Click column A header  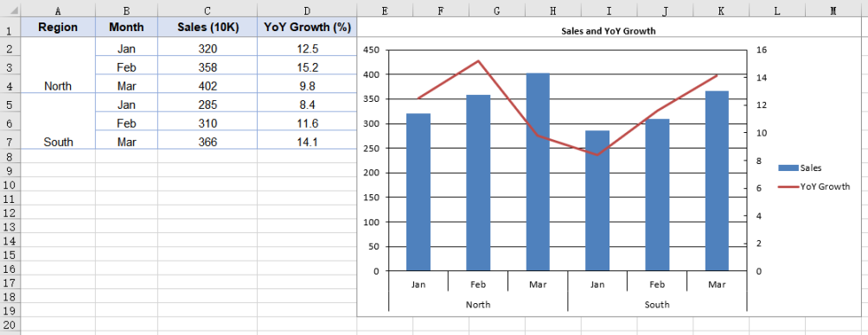pos(58,10)
